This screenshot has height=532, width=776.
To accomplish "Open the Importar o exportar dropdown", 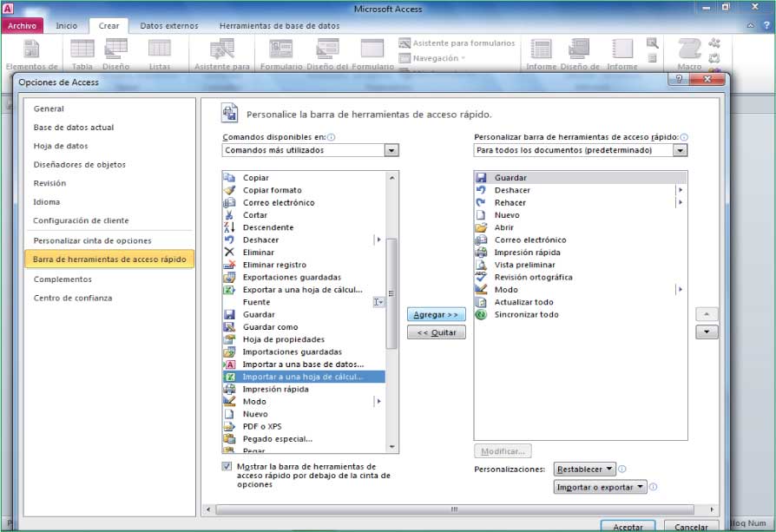I will (600, 487).
